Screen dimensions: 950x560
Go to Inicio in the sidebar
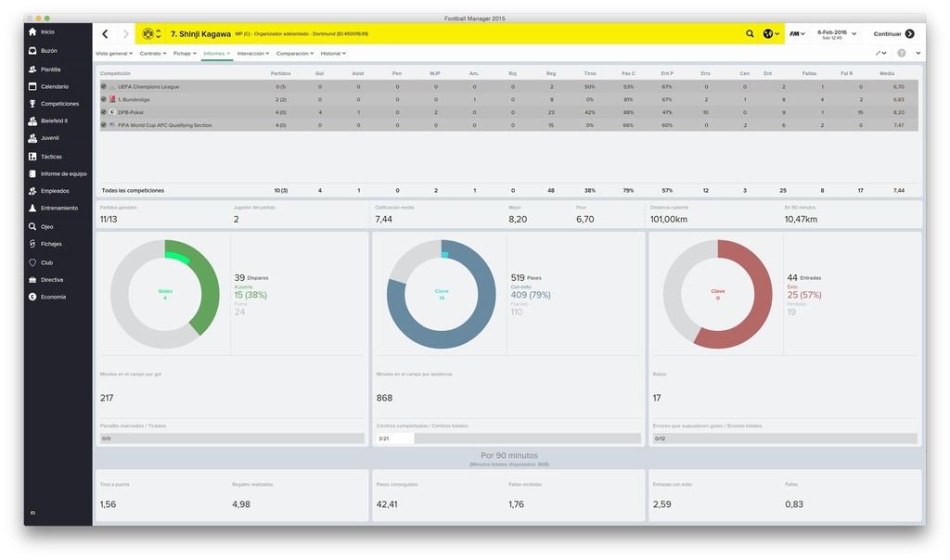point(41,32)
